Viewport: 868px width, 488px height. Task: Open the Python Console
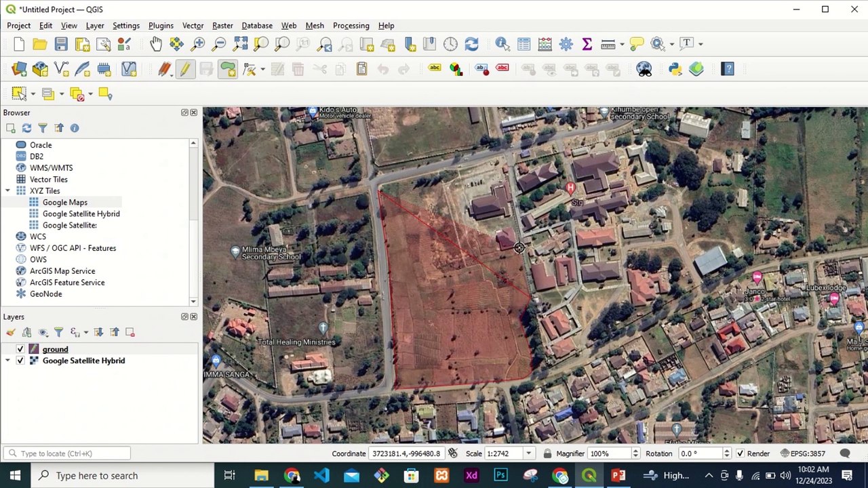click(x=675, y=69)
